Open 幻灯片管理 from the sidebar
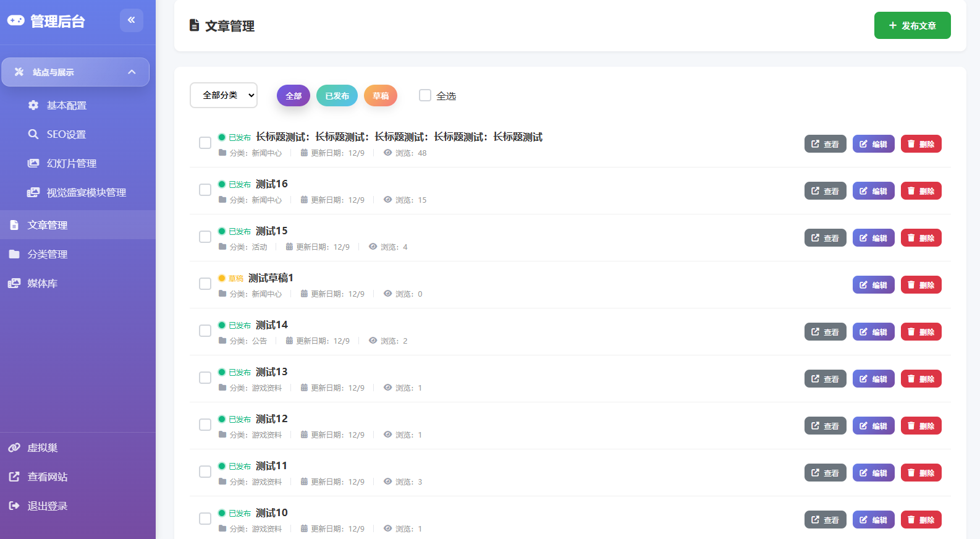This screenshot has height=539, width=980. coord(78,163)
